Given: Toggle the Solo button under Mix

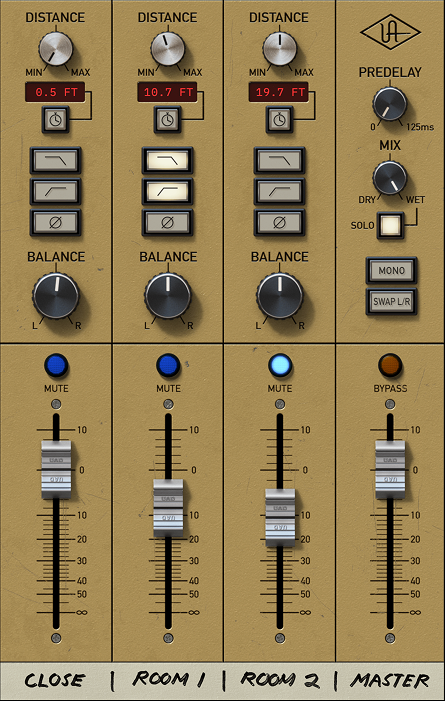Looking at the screenshot, I should pos(390,225).
